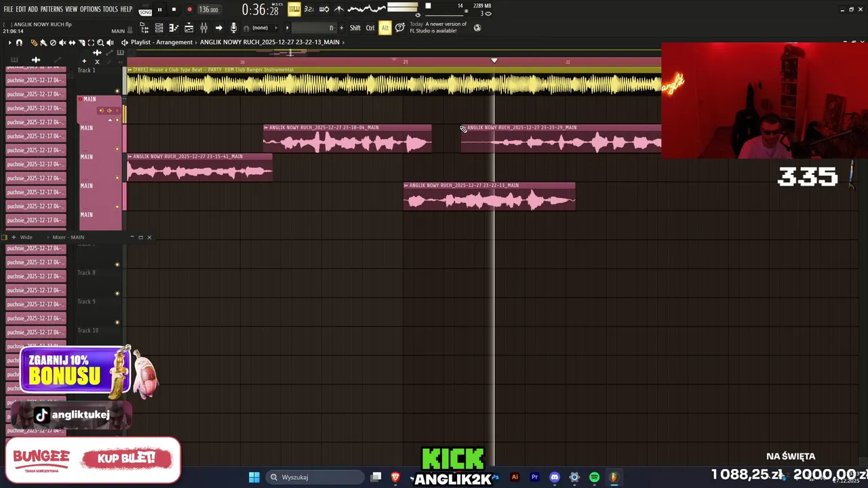This screenshot has width=868, height=488.
Task: Select the Paint brush tool
Action: tap(43, 43)
